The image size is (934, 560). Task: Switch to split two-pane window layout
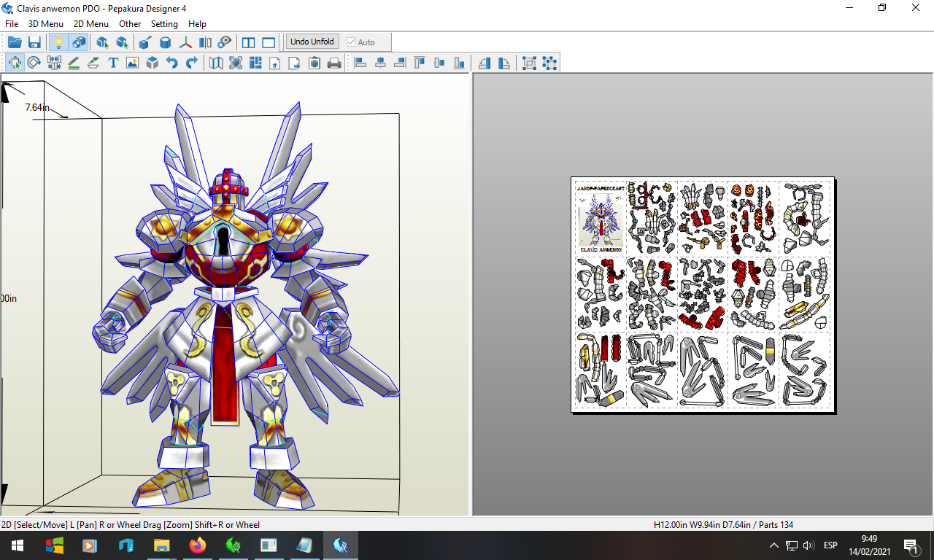tap(249, 42)
